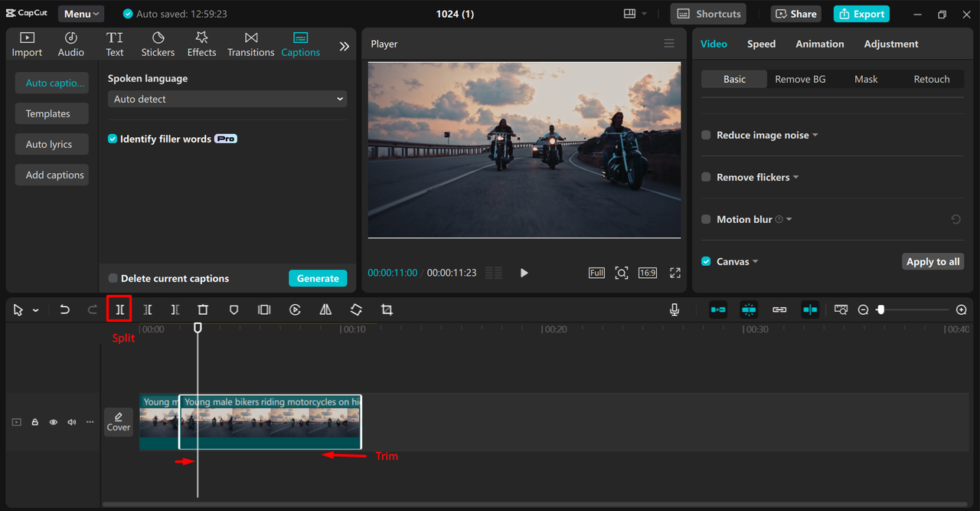
Task: Uncheck the Canvas checkbox
Action: click(706, 261)
